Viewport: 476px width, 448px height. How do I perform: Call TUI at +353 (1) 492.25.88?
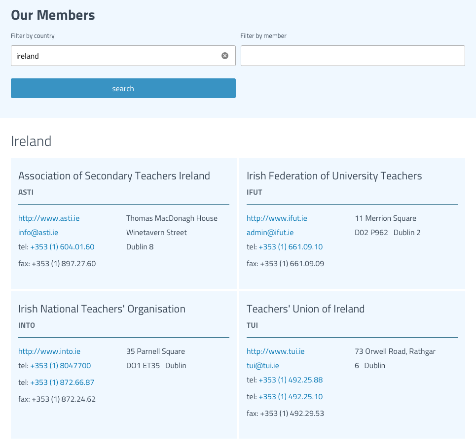(x=291, y=380)
